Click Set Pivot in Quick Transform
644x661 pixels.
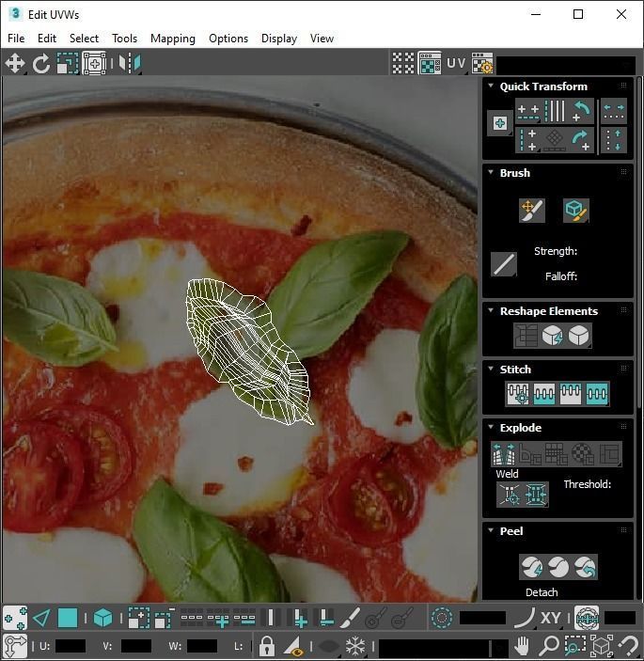500,123
